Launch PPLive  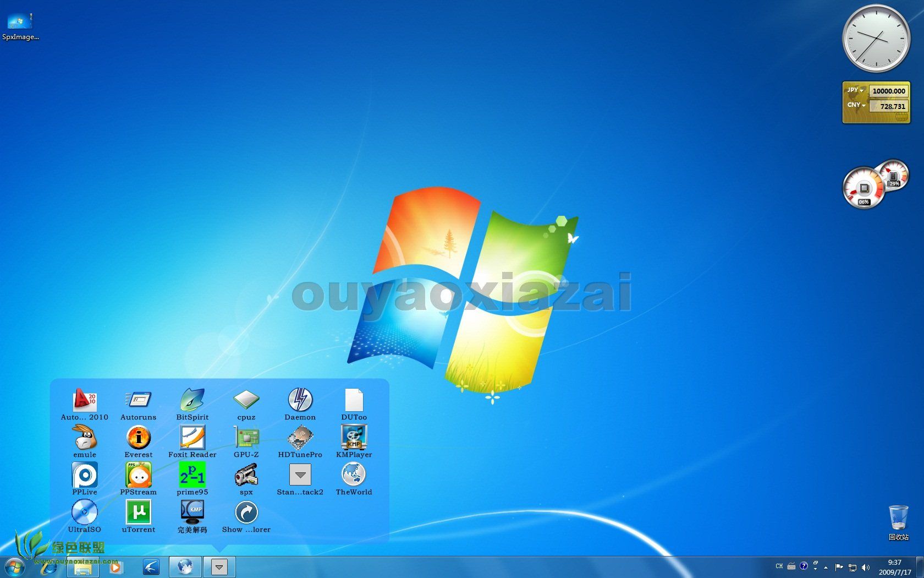(x=85, y=479)
